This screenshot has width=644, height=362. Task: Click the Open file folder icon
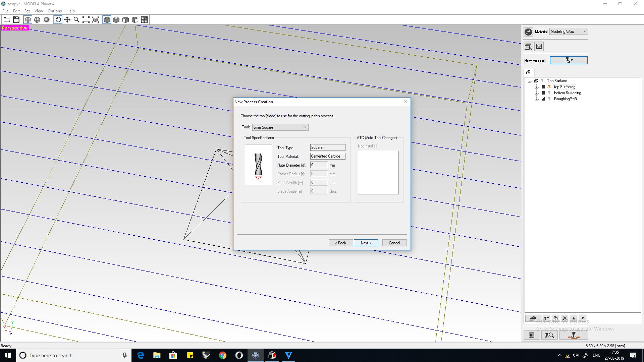point(7,20)
